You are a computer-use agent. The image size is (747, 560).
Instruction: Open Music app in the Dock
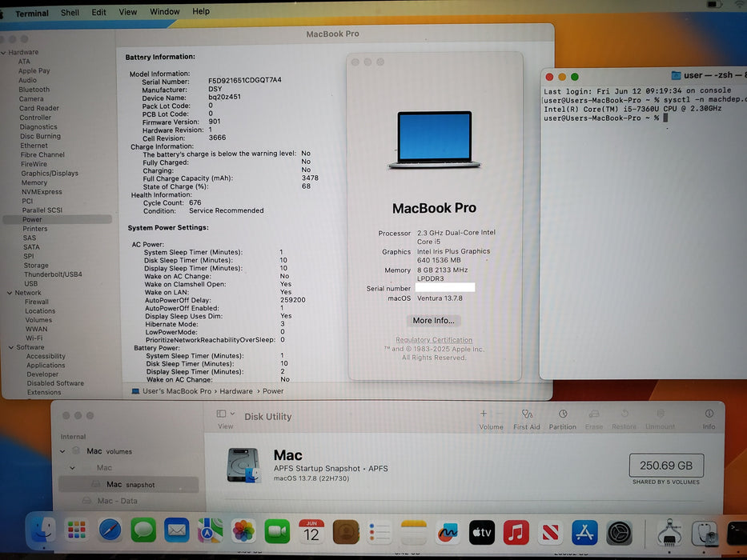(516, 532)
